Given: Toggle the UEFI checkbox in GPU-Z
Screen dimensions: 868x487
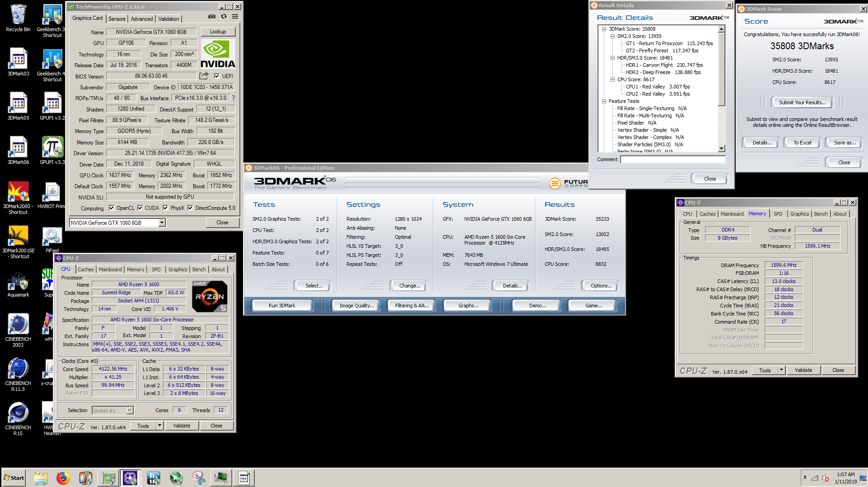Looking at the screenshot, I should click(217, 76).
